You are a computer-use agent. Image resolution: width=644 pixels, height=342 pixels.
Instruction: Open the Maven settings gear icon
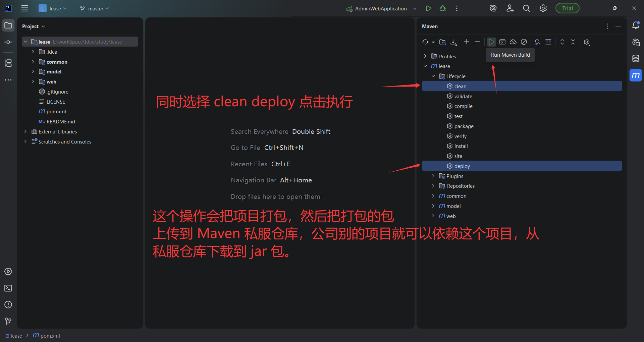click(x=587, y=42)
